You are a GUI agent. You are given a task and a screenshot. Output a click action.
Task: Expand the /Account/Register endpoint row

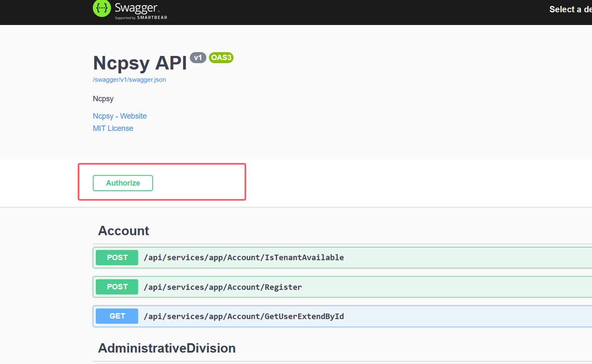pyautogui.click(x=222, y=287)
